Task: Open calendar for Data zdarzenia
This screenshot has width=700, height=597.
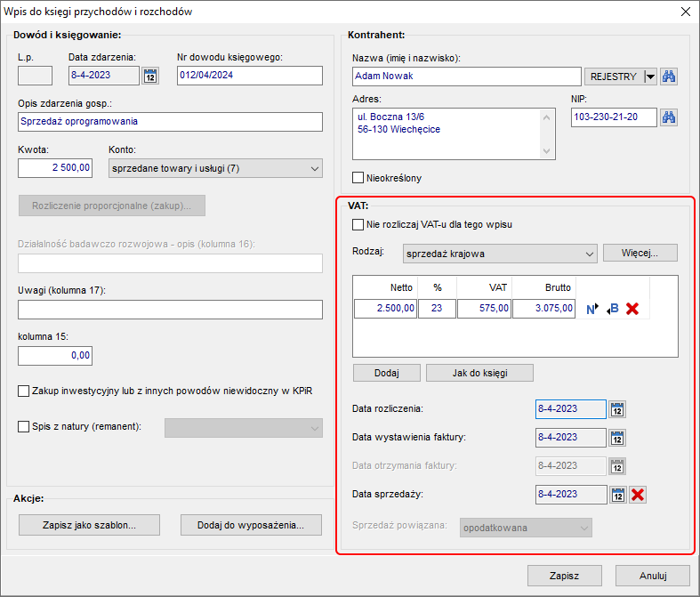Action: coord(150,76)
